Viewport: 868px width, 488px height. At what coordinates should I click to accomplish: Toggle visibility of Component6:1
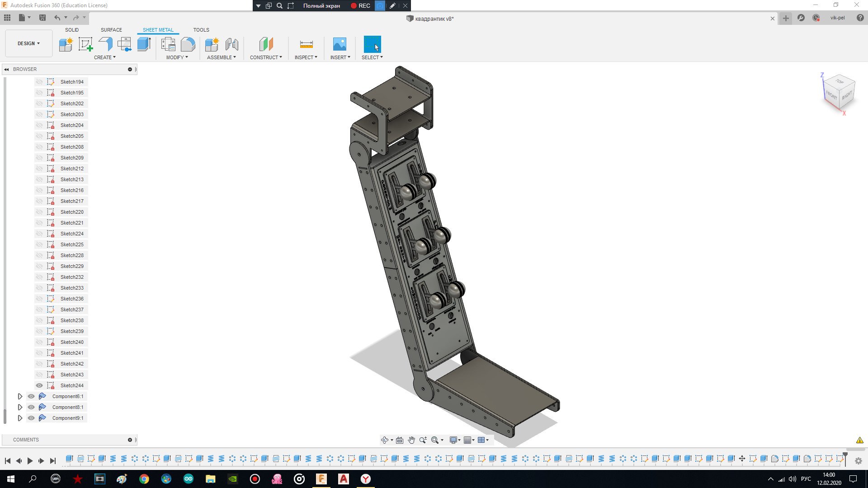coord(31,396)
